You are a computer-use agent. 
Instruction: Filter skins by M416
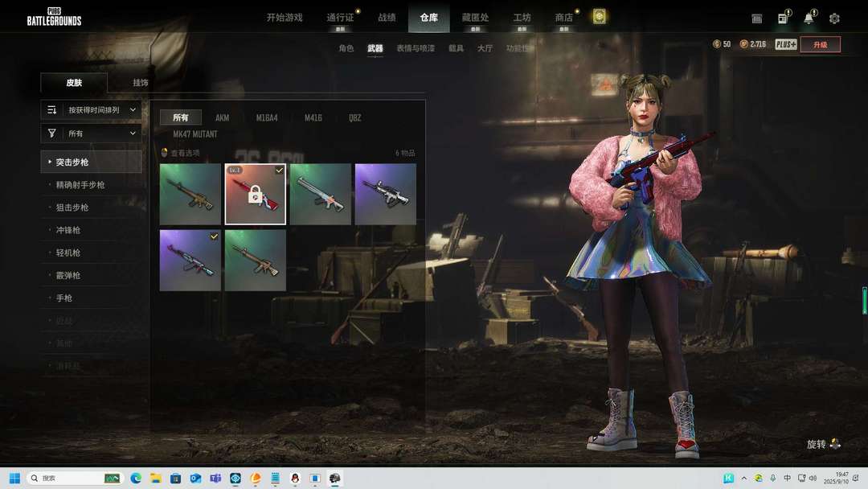313,117
